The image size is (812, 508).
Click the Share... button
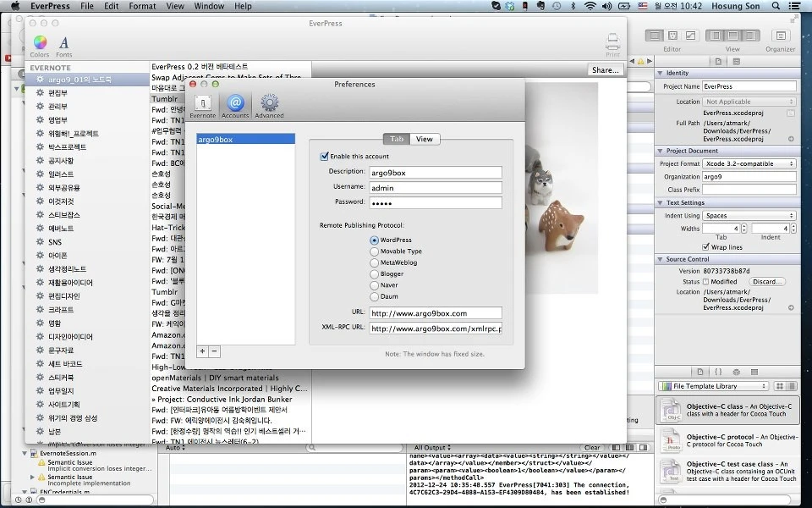pos(605,70)
